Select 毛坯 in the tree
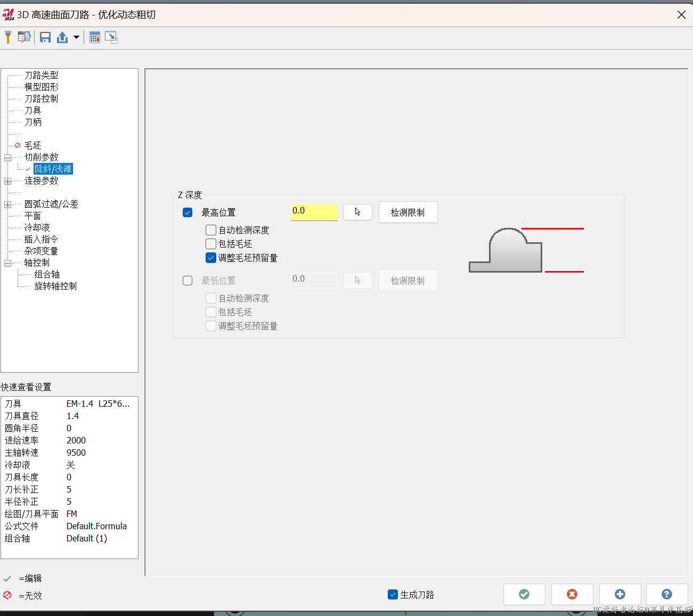Image resolution: width=693 pixels, height=616 pixels. (32, 145)
